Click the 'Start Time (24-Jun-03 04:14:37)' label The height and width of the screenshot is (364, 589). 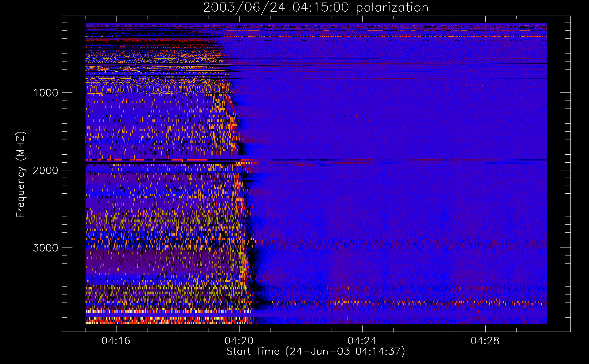point(316,352)
